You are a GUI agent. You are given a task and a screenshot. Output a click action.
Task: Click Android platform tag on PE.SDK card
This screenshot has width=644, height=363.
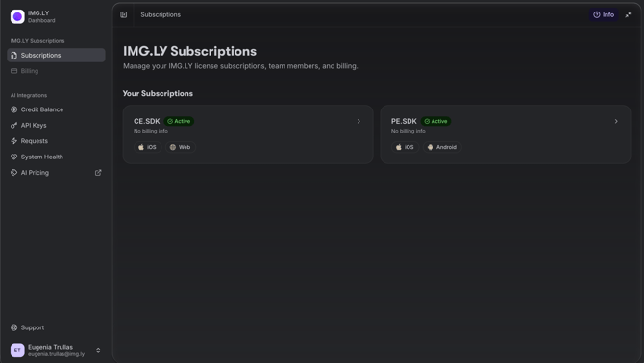(x=442, y=147)
